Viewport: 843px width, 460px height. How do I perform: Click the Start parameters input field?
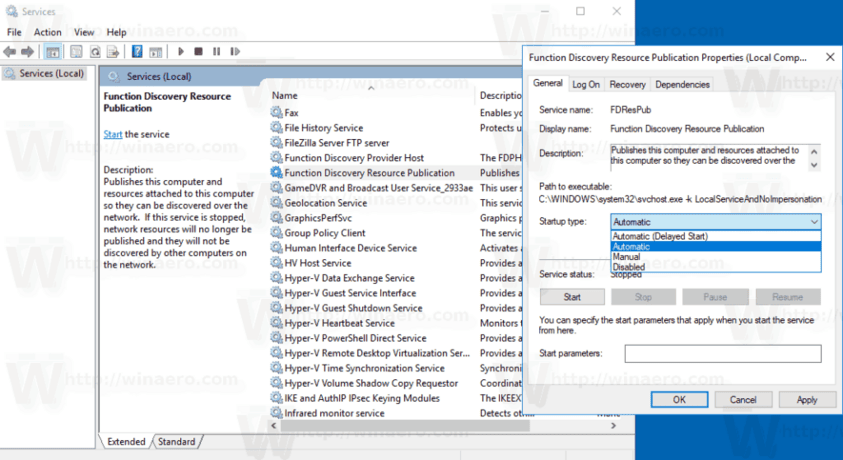click(x=722, y=353)
